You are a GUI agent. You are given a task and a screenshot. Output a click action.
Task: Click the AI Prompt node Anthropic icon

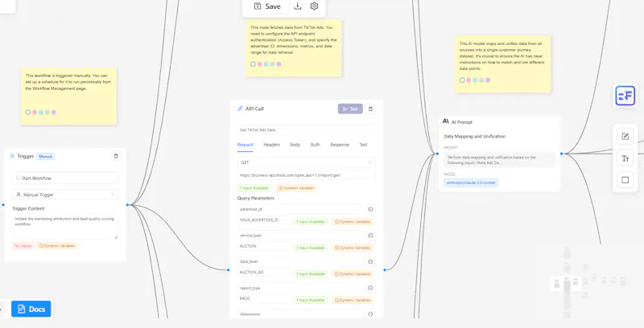coord(446,121)
